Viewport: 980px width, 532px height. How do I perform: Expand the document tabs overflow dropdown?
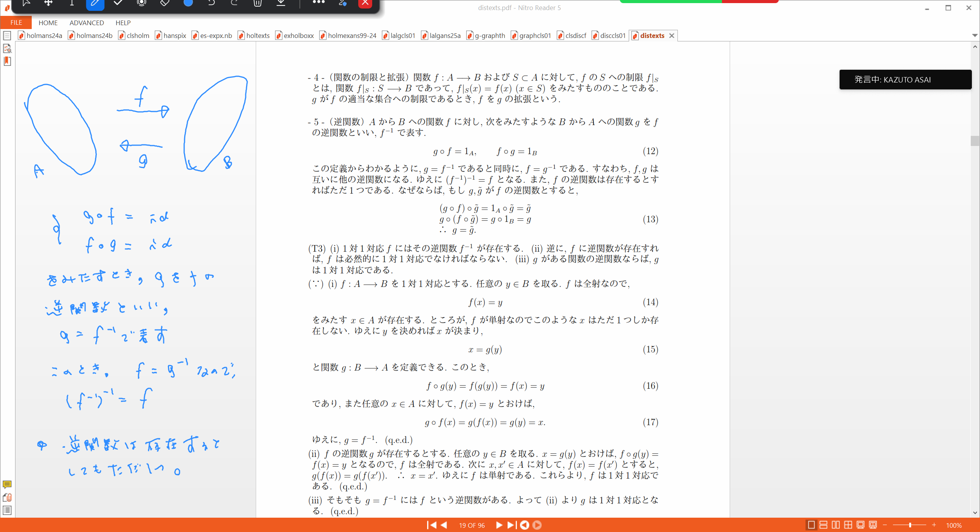click(x=975, y=35)
